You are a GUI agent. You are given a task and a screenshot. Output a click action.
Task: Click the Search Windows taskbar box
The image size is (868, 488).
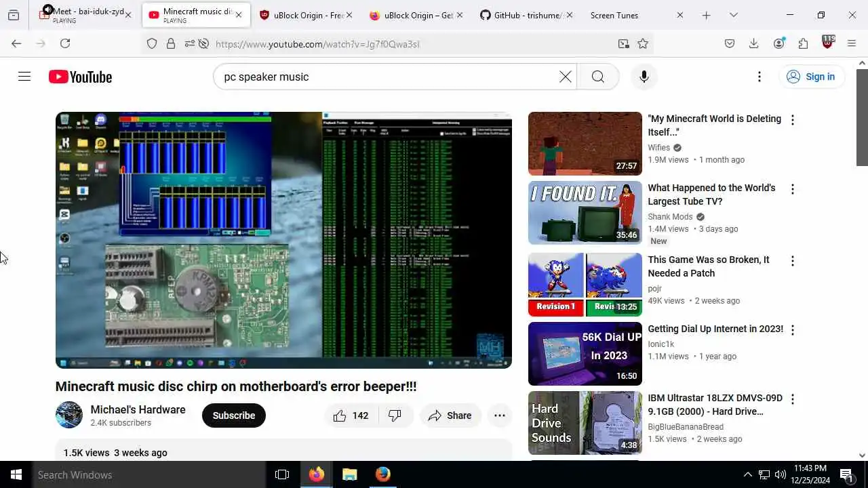149,474
